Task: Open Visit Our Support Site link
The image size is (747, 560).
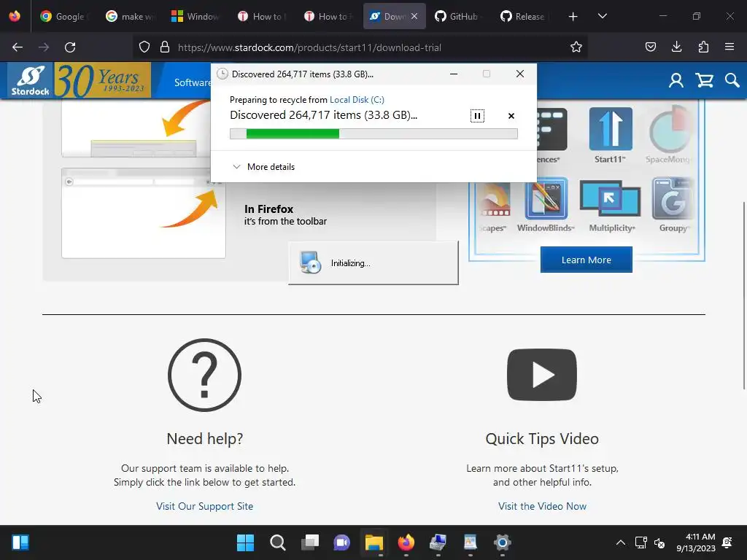Action: (204, 506)
